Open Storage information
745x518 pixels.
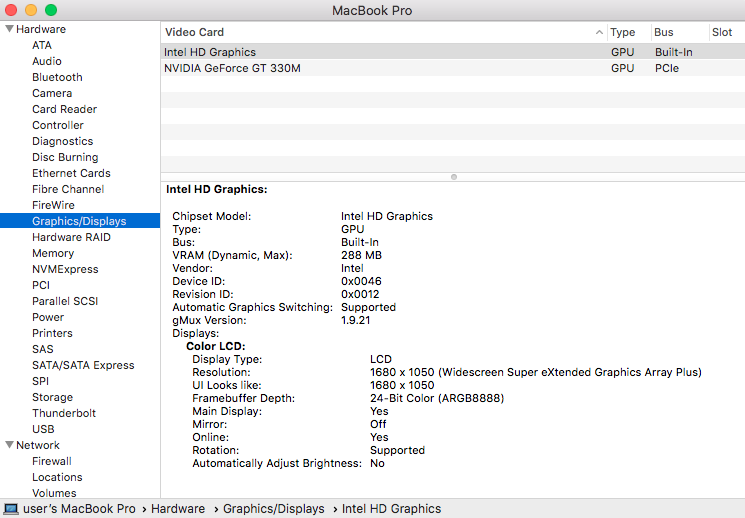tap(52, 397)
